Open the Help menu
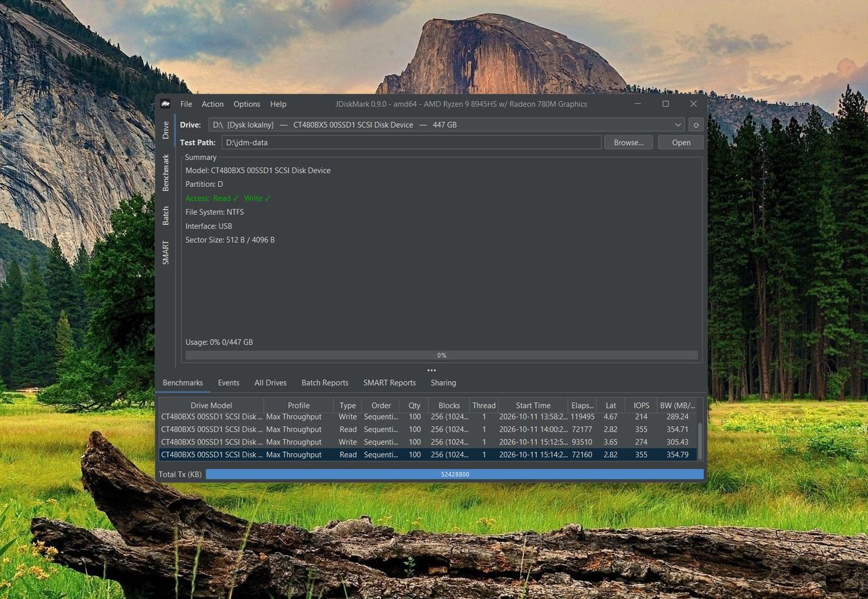This screenshot has width=868, height=599. pyautogui.click(x=278, y=104)
